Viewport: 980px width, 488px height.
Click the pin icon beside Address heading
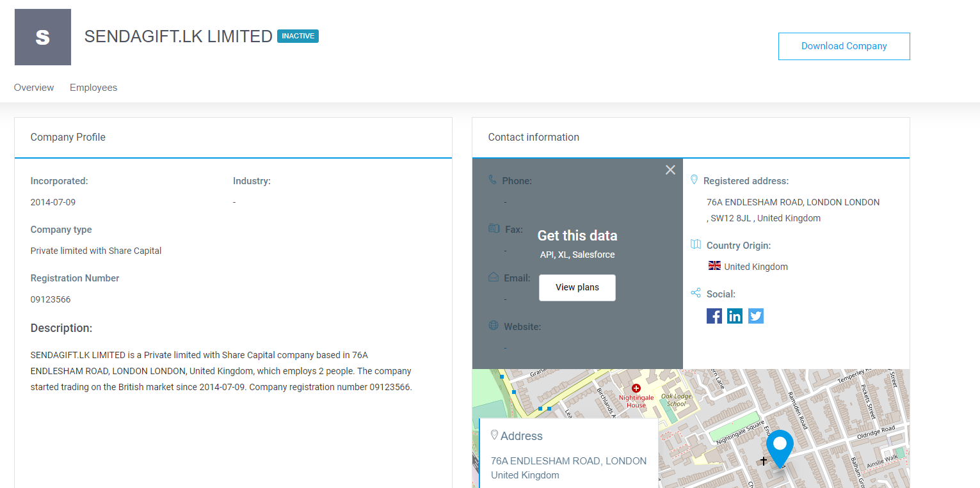[x=494, y=435]
